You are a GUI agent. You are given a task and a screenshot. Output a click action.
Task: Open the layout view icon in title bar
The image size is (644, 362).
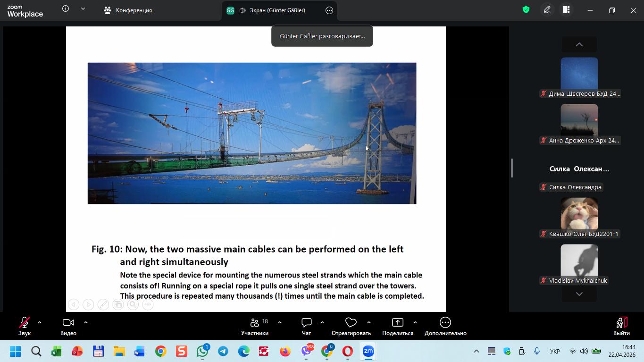pos(566,10)
